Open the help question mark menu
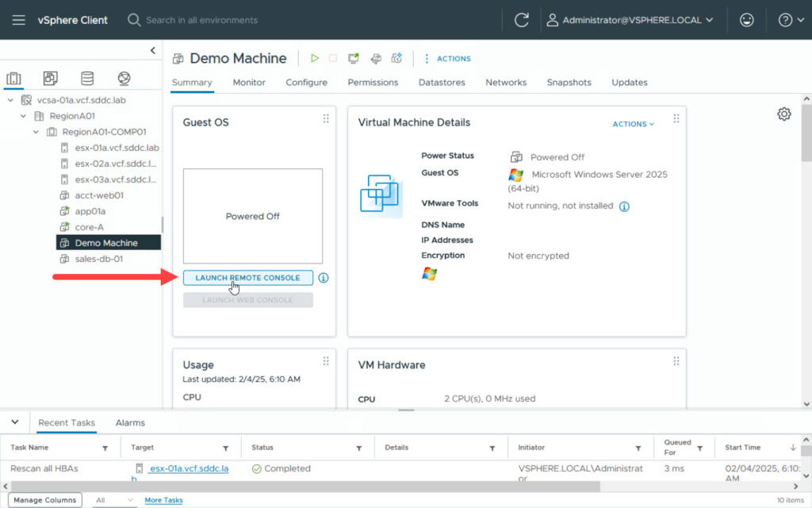812x508 pixels. coord(791,20)
